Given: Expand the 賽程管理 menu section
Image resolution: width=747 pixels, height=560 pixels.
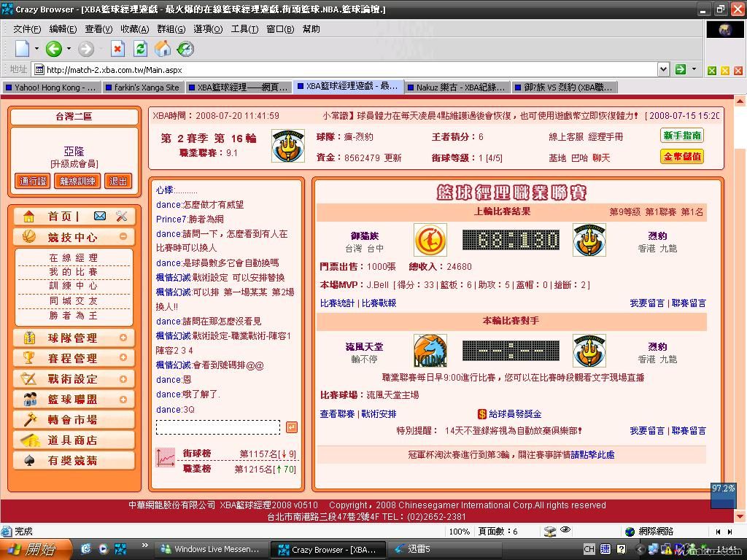Looking at the screenshot, I should (123, 357).
